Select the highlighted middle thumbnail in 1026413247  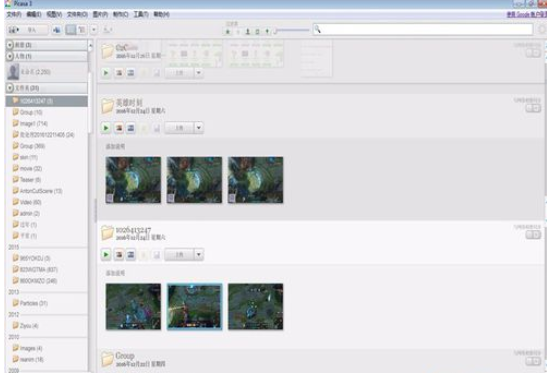(194, 307)
